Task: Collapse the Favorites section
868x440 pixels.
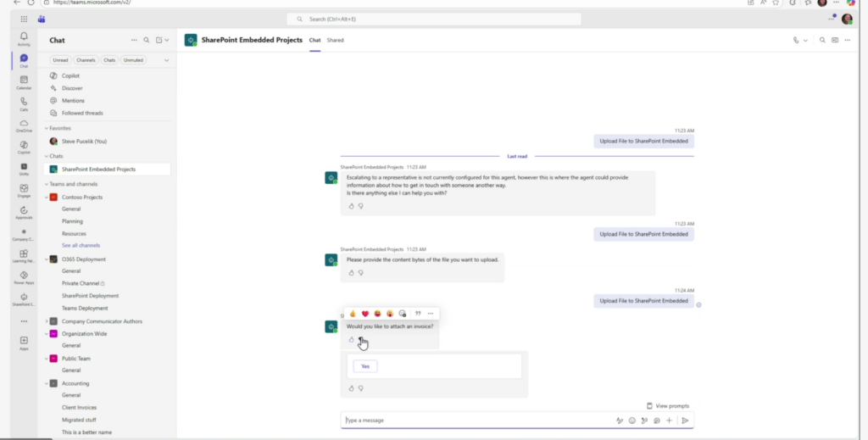Action: (x=47, y=128)
